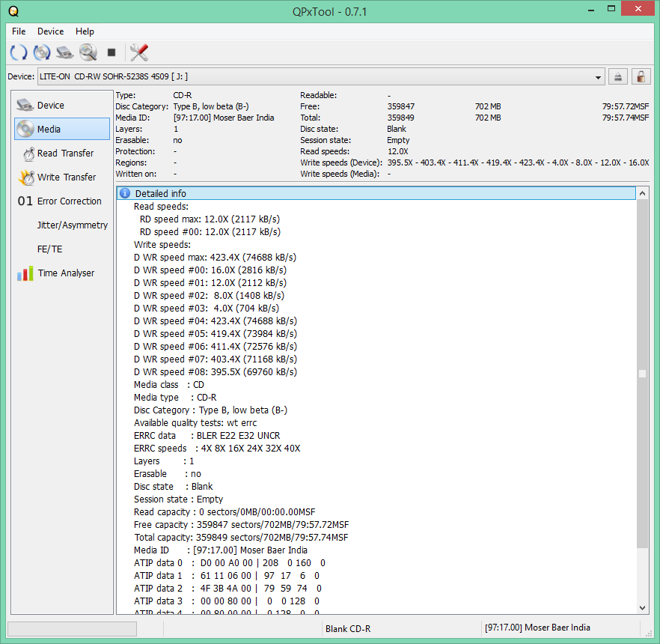Click the summary Media ID value 'Moser Baer India'
This screenshot has width=660, height=644.
coord(224,118)
